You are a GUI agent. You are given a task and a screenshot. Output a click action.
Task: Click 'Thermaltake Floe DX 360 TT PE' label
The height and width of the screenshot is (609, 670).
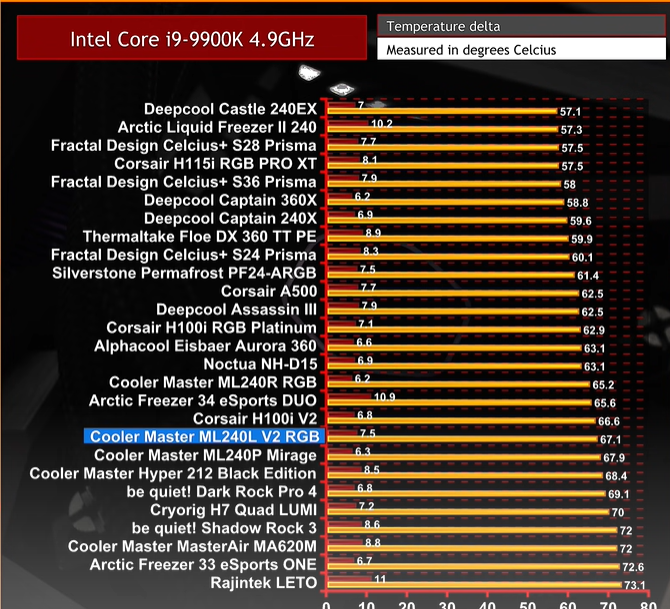point(200,237)
